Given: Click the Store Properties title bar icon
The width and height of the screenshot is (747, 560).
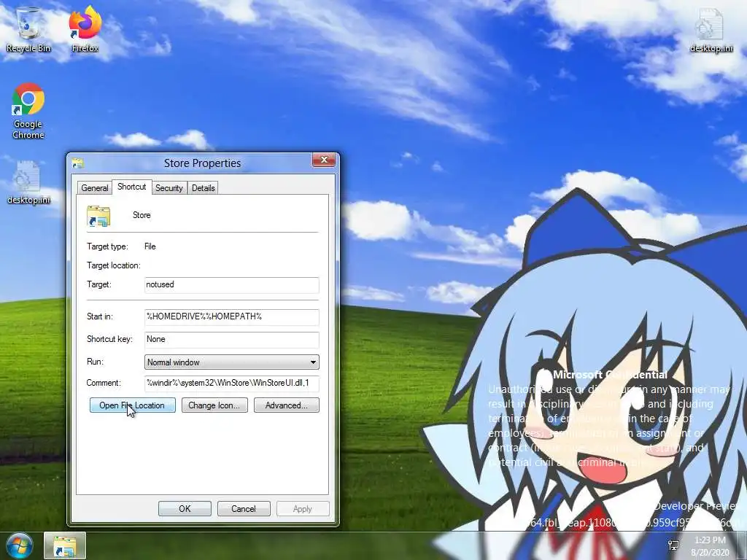Looking at the screenshot, I should [77, 163].
